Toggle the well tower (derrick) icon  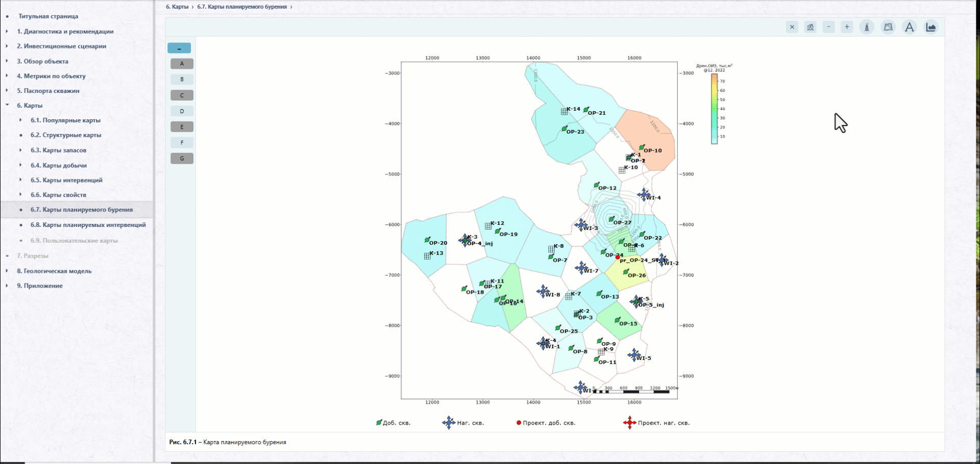click(867, 28)
